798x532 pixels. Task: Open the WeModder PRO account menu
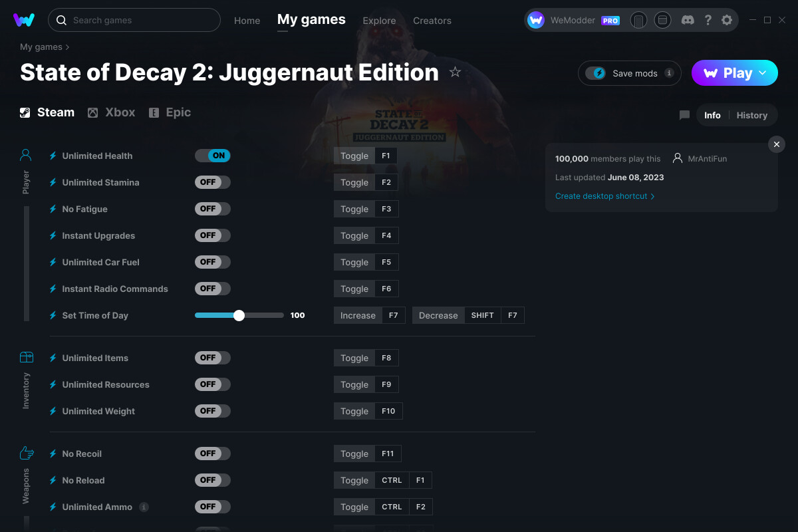pyautogui.click(x=574, y=20)
